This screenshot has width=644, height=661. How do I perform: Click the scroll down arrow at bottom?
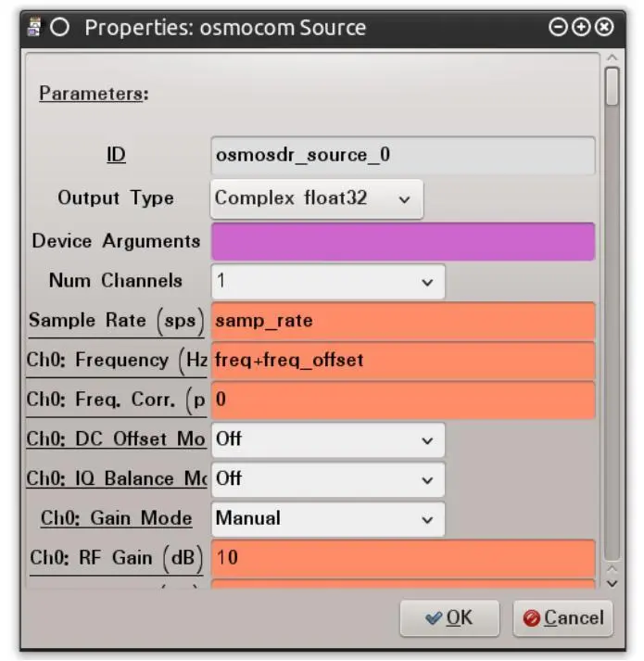click(x=612, y=584)
